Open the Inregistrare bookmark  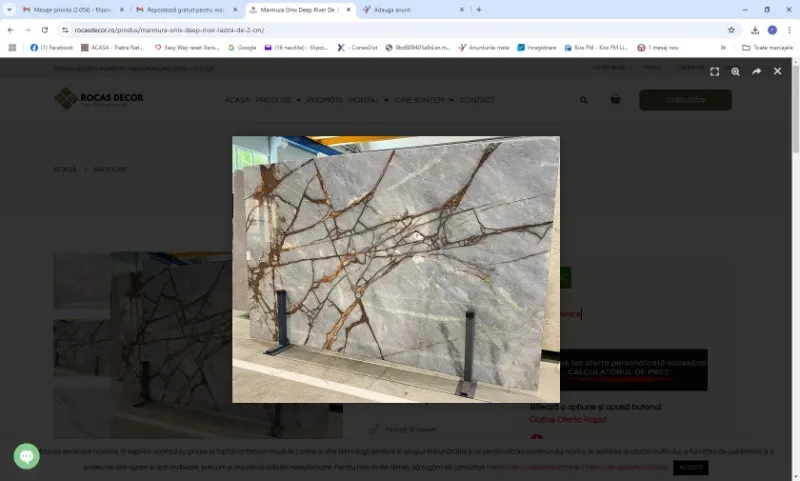[537, 47]
